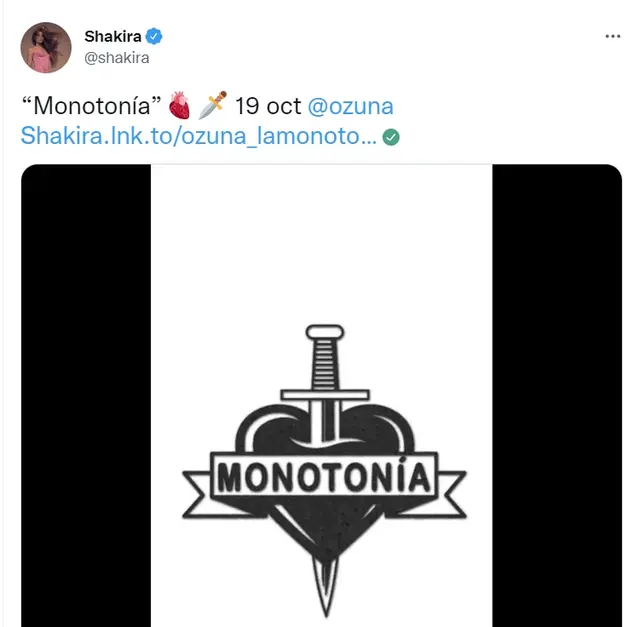
Task: Click the @shakira username handle
Action: [116, 58]
